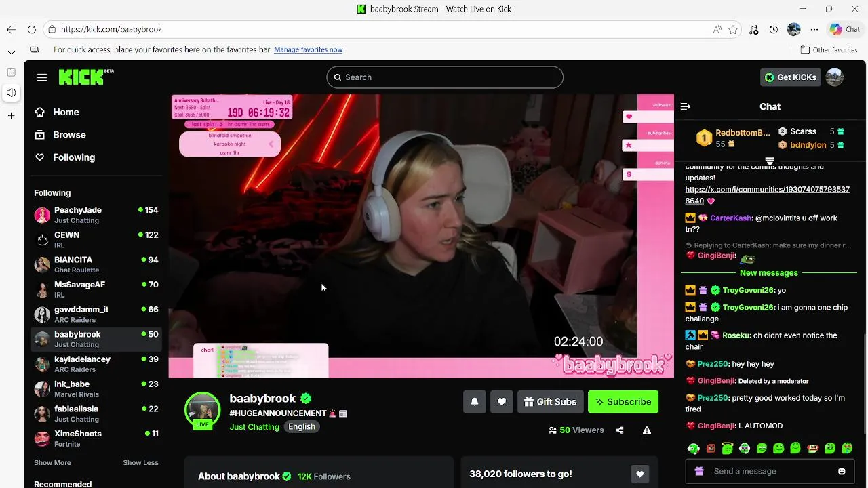The height and width of the screenshot is (488, 868).
Task: Open MsSavageAF channel in Following list
Action: coord(96,289)
